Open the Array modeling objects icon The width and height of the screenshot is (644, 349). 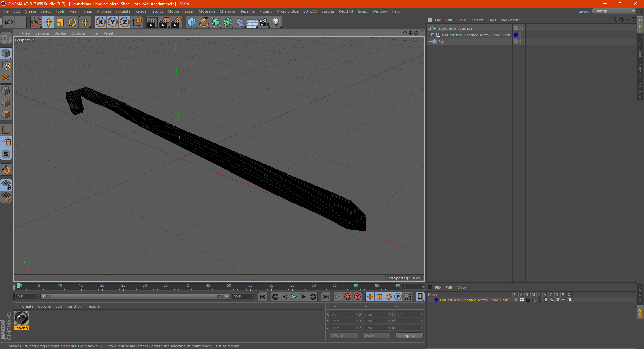228,22
